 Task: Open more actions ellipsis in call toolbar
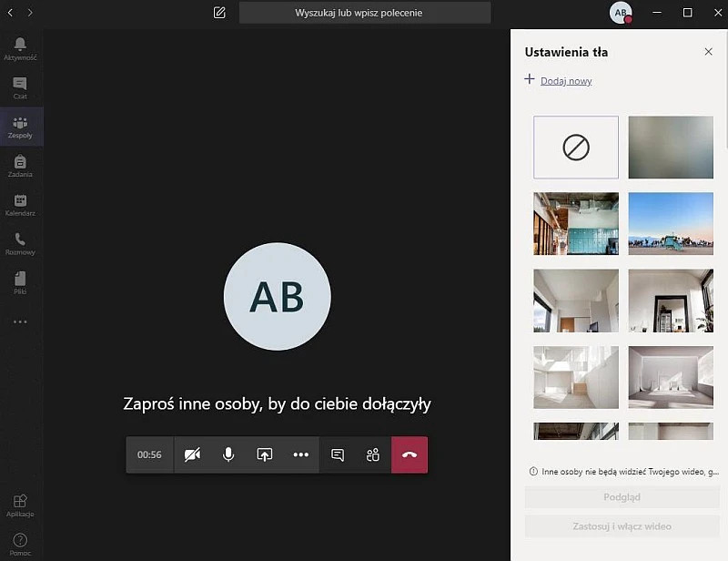[x=301, y=454]
